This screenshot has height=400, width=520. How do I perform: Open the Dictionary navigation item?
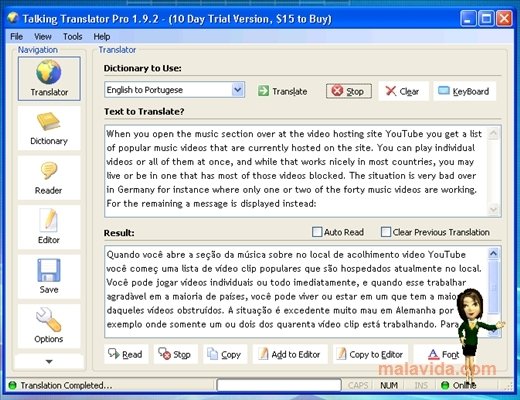[x=49, y=128]
